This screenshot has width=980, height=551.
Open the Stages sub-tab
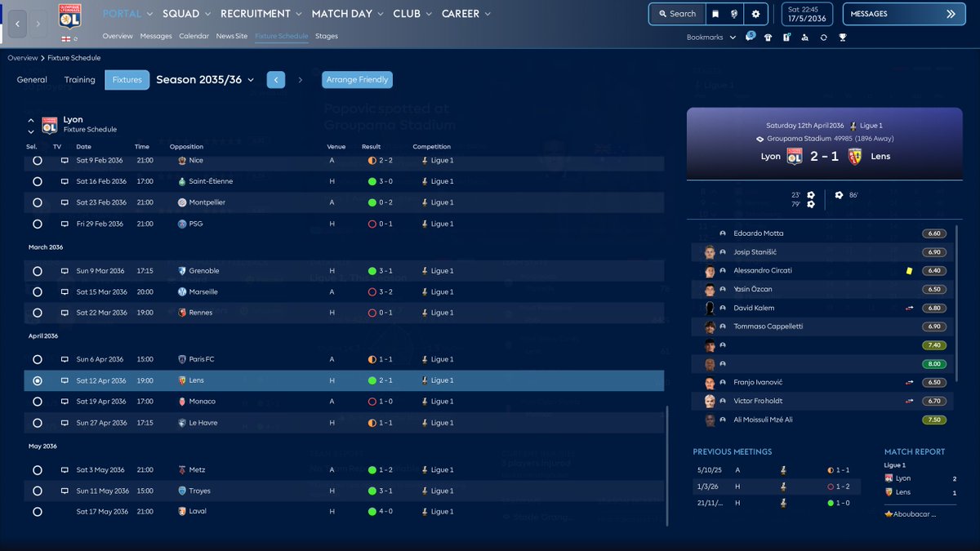[327, 36]
